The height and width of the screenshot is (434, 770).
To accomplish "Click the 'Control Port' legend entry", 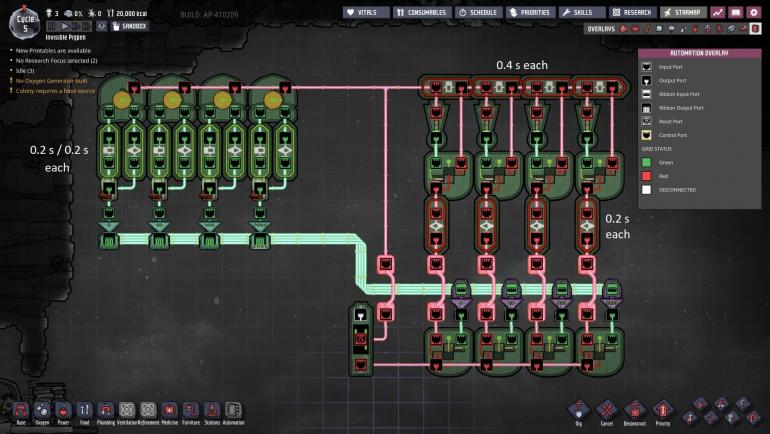I will pos(673,135).
